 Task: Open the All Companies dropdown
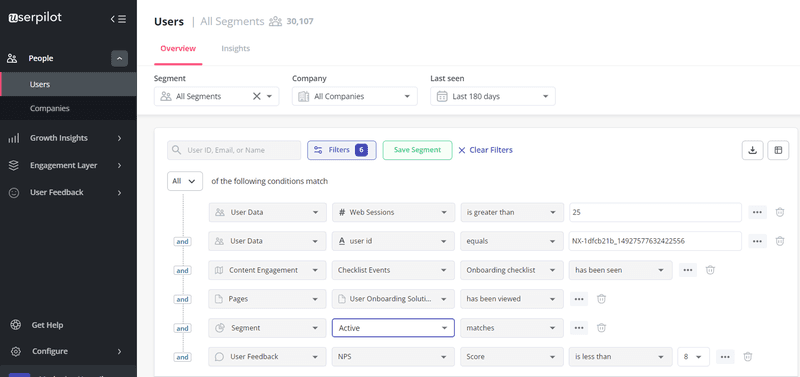click(355, 96)
